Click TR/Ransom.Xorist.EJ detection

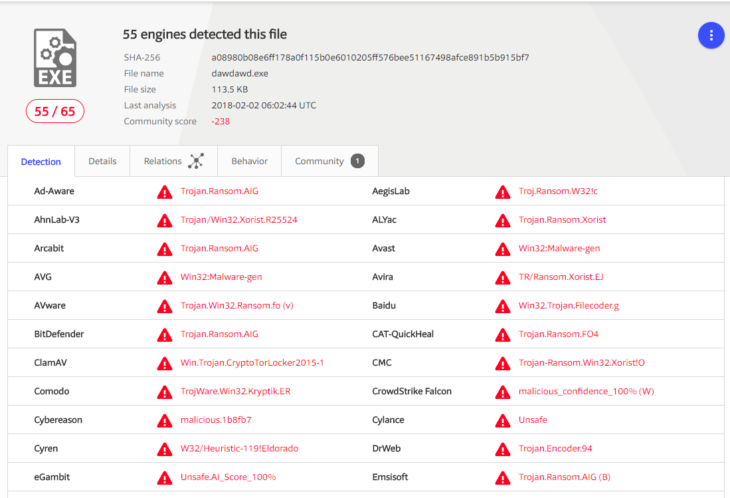point(561,277)
